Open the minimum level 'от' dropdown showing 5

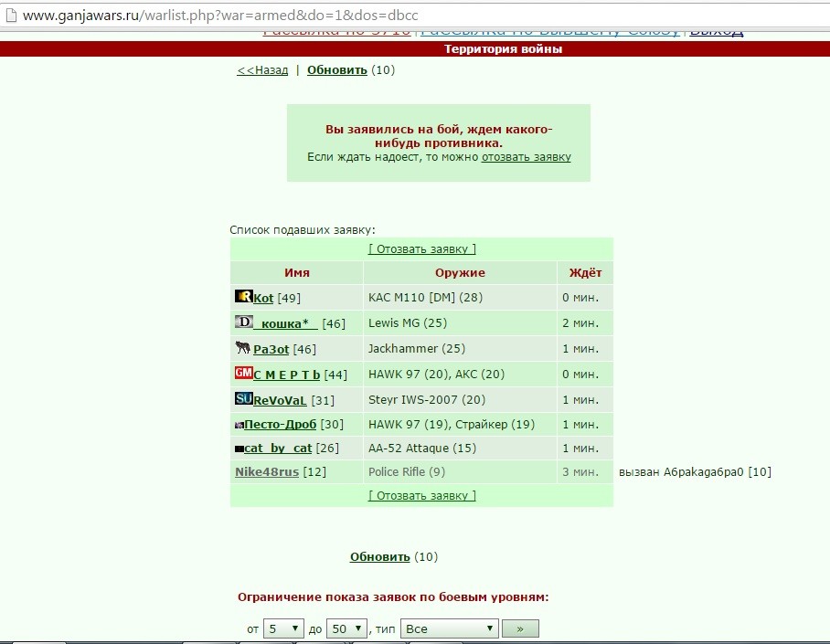click(x=283, y=628)
